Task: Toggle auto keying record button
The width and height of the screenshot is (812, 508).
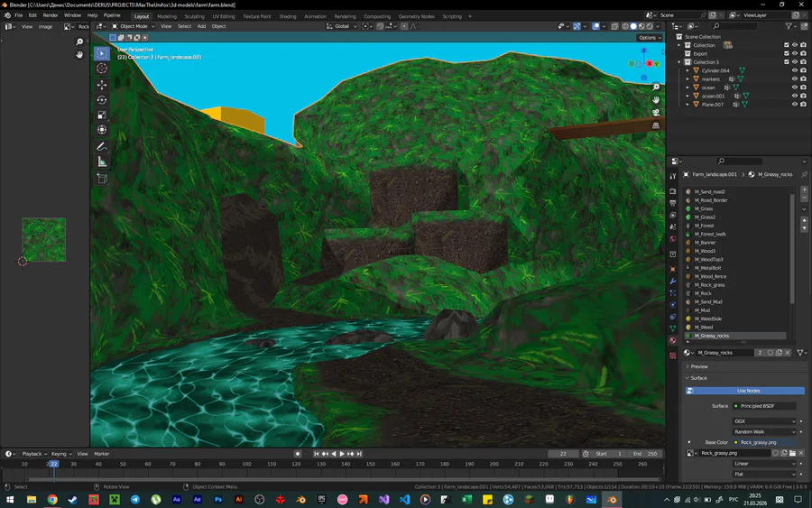Action: (297, 454)
